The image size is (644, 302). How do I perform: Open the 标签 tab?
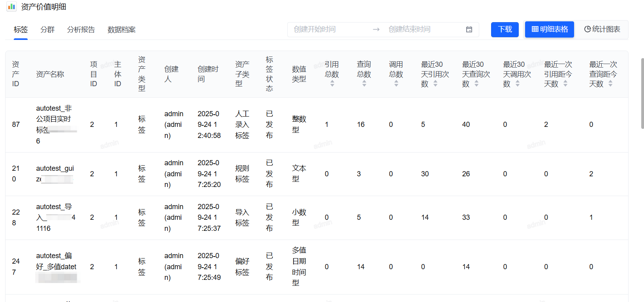21,30
